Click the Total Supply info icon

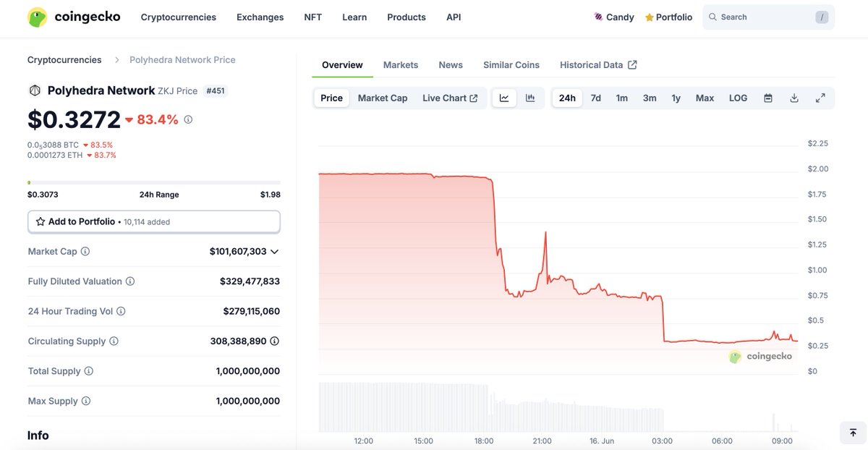tap(89, 371)
